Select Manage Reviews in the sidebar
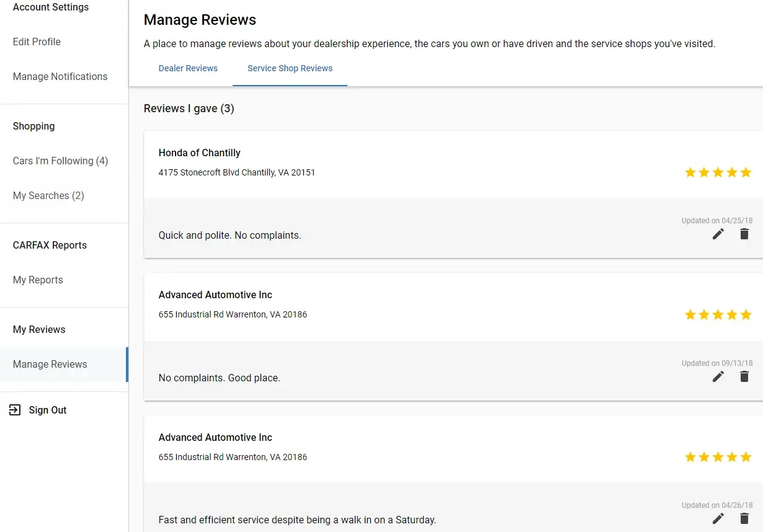 coord(50,364)
